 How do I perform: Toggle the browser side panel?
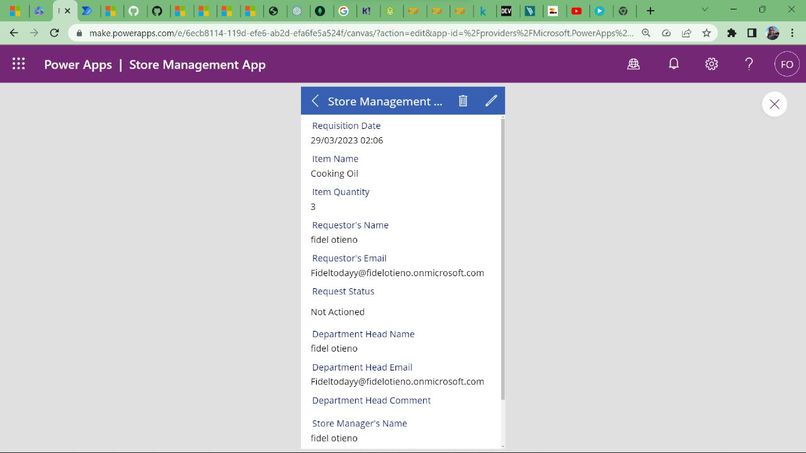point(752,33)
